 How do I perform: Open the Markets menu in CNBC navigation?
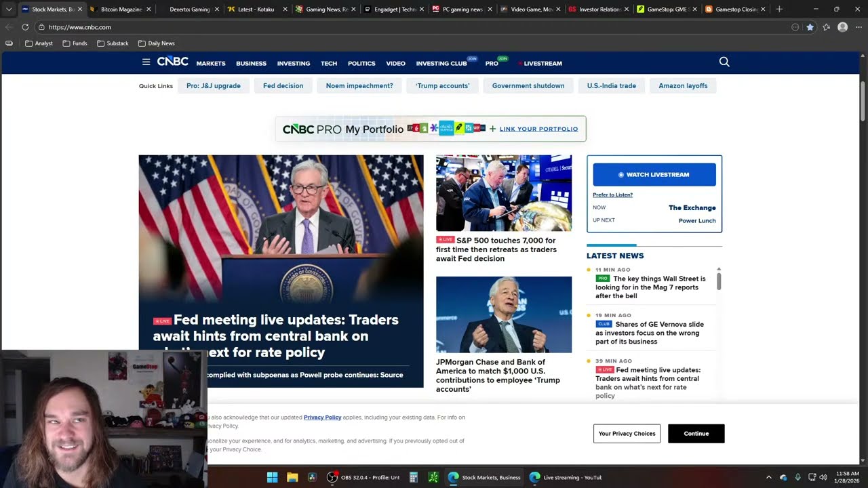click(211, 63)
